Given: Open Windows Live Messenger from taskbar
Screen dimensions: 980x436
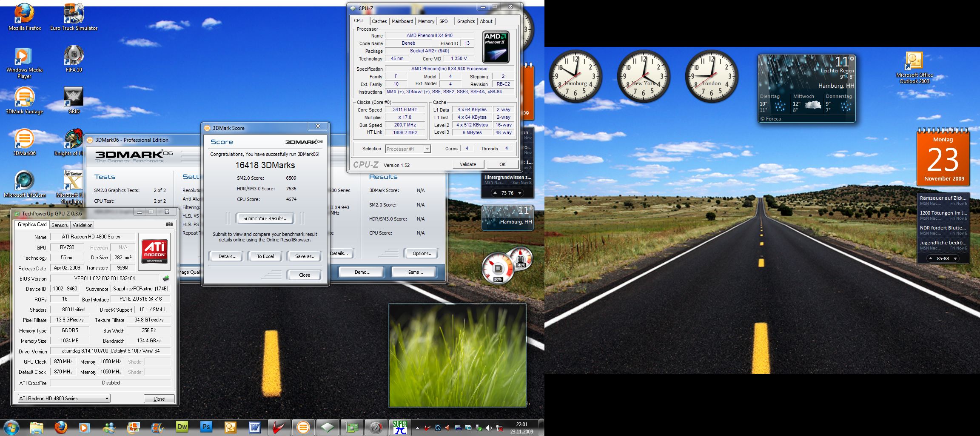Looking at the screenshot, I should click(x=109, y=427).
